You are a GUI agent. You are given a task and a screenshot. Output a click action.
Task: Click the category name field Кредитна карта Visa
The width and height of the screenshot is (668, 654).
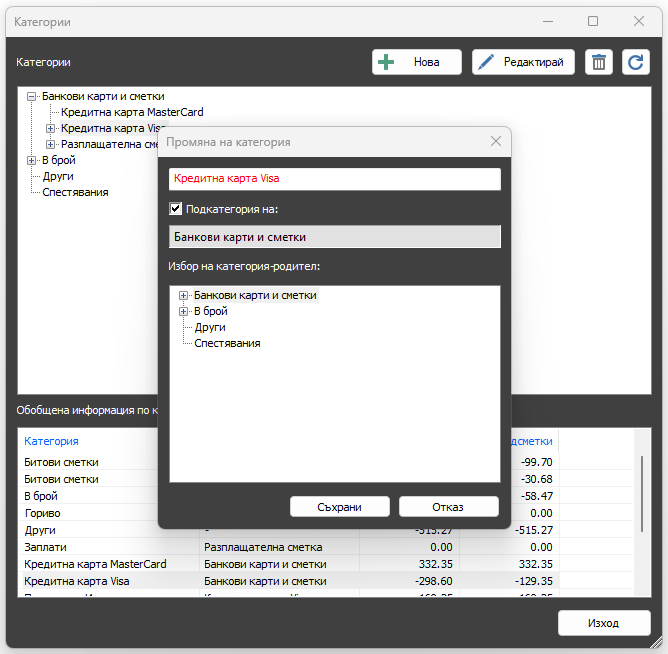(335, 179)
